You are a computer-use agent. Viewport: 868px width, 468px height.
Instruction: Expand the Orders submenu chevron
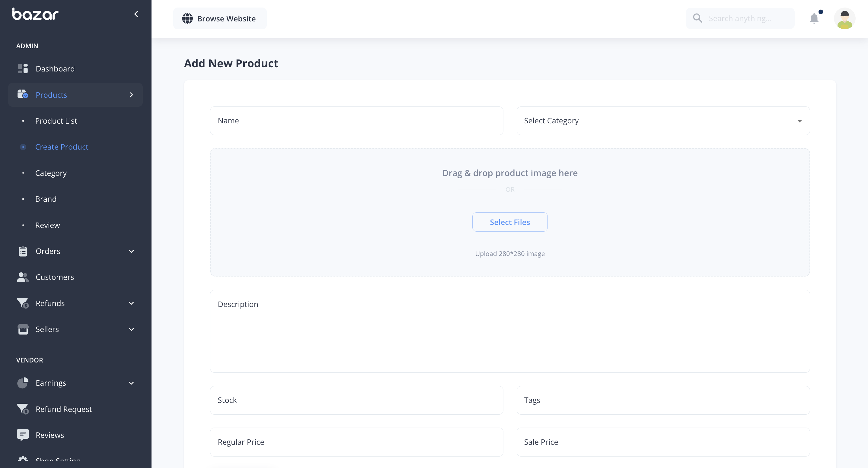tap(131, 251)
